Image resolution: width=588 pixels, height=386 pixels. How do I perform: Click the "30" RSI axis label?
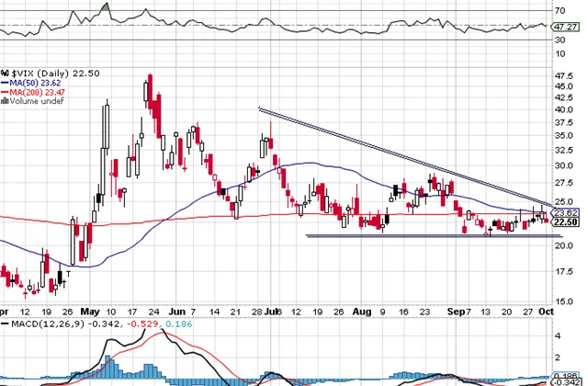(560, 40)
